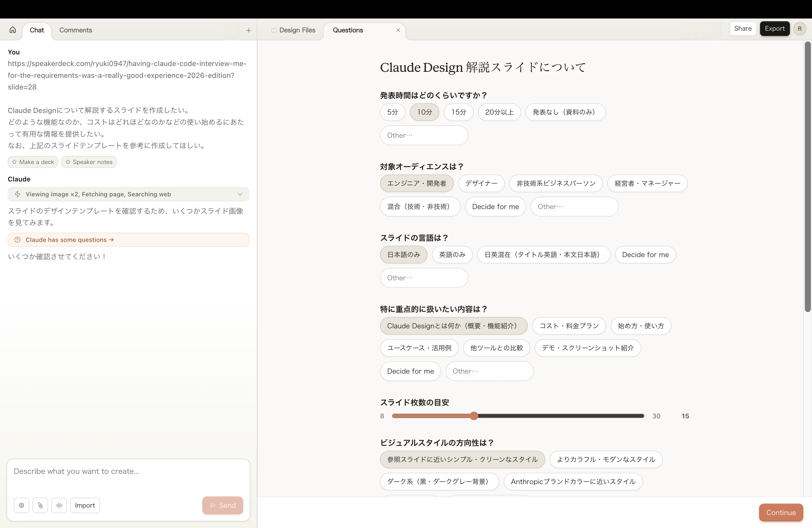The height and width of the screenshot is (528, 812).
Task: Go to the home icon
Action: coord(13,30)
